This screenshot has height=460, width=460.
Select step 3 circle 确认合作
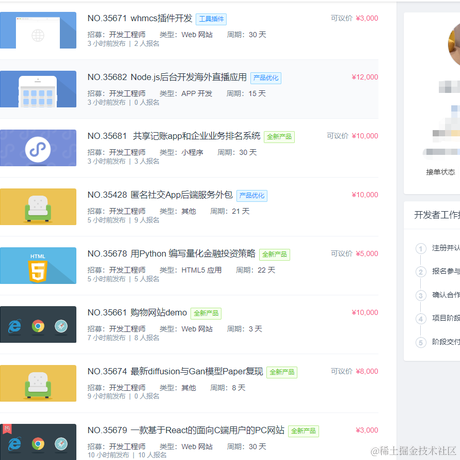(421, 295)
